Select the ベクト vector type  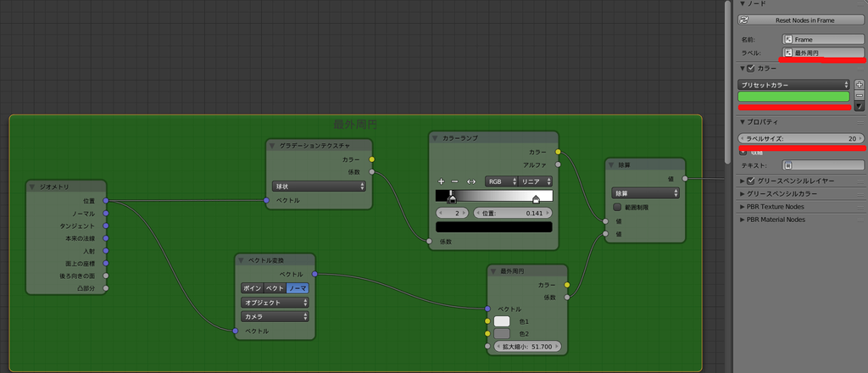pos(275,288)
